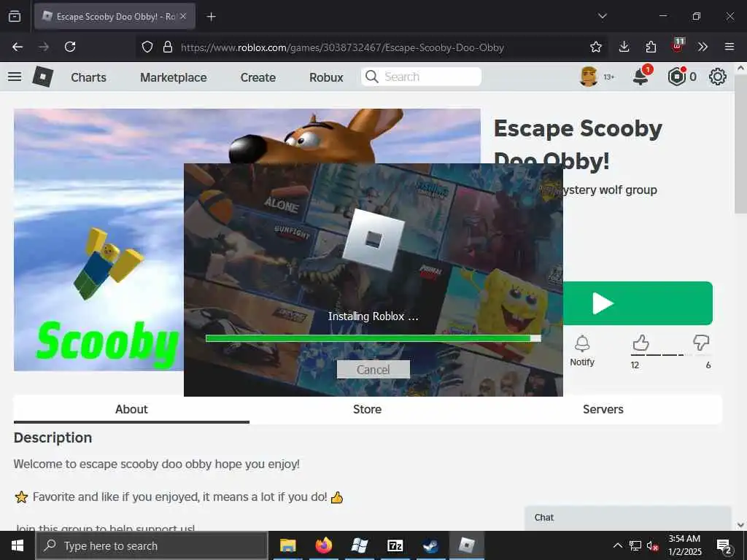Image resolution: width=747 pixels, height=560 pixels.
Task: Click the like-to-dislike ratio bar
Action: [x=670, y=355]
